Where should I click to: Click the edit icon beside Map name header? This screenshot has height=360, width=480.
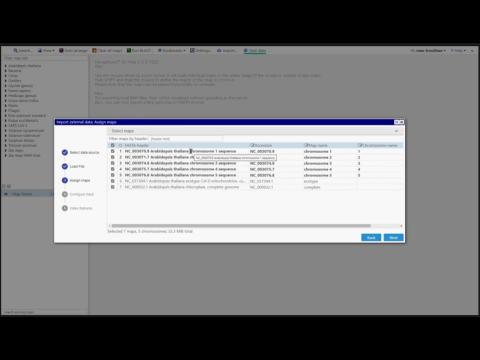point(306,145)
